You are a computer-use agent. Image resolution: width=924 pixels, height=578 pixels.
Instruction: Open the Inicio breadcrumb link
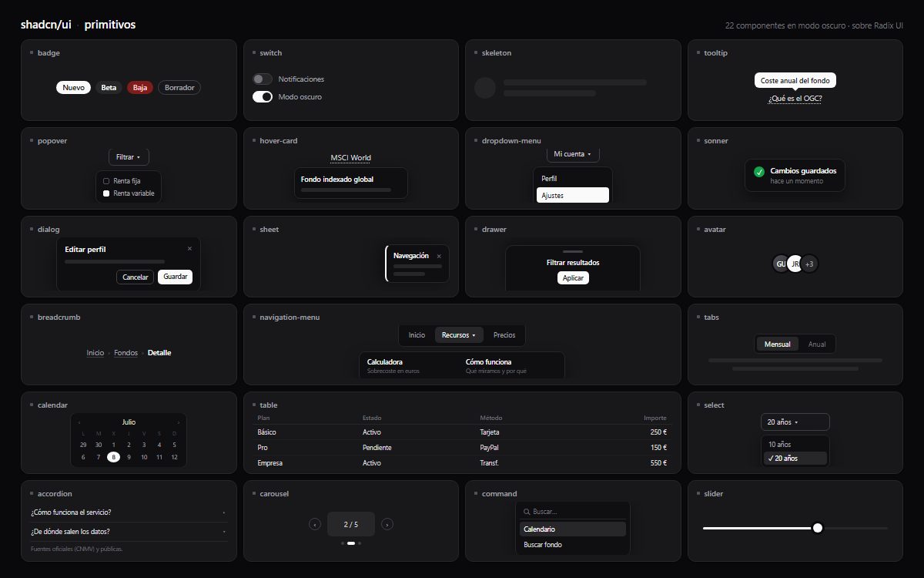coord(95,353)
